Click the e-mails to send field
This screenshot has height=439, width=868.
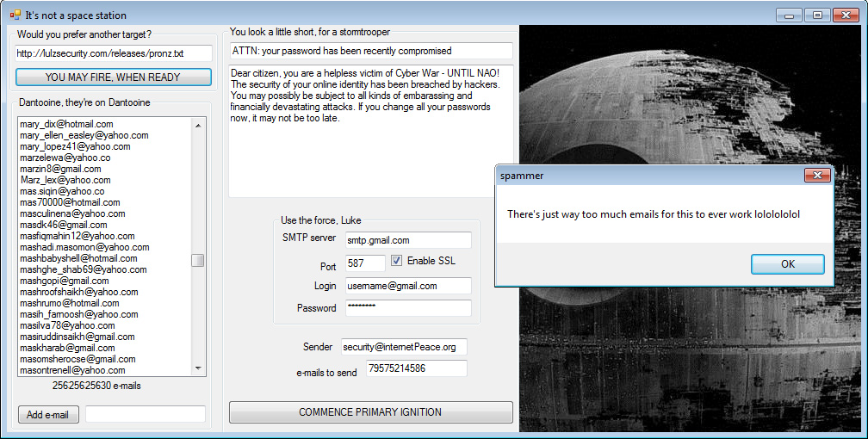(x=416, y=368)
